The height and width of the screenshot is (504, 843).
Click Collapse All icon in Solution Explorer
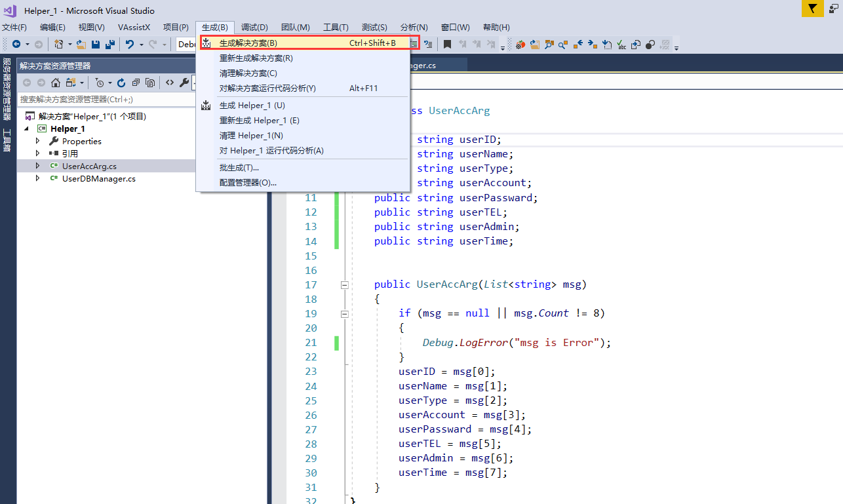click(x=136, y=83)
